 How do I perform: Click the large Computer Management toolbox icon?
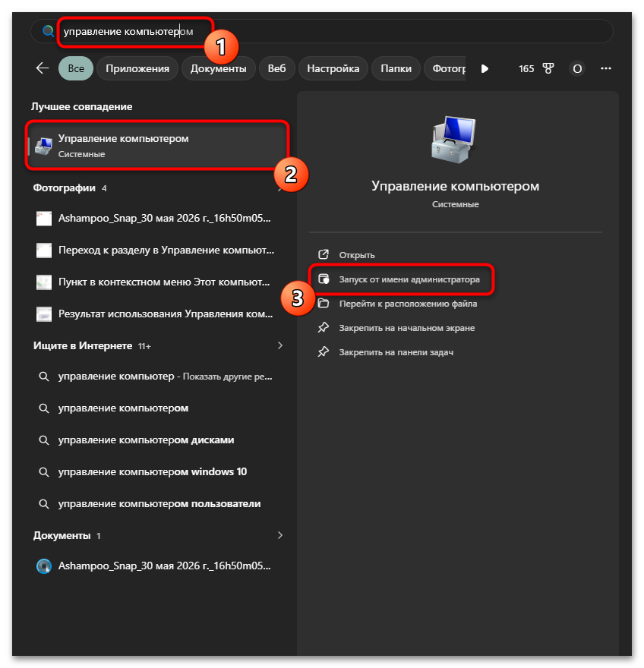pos(454,140)
